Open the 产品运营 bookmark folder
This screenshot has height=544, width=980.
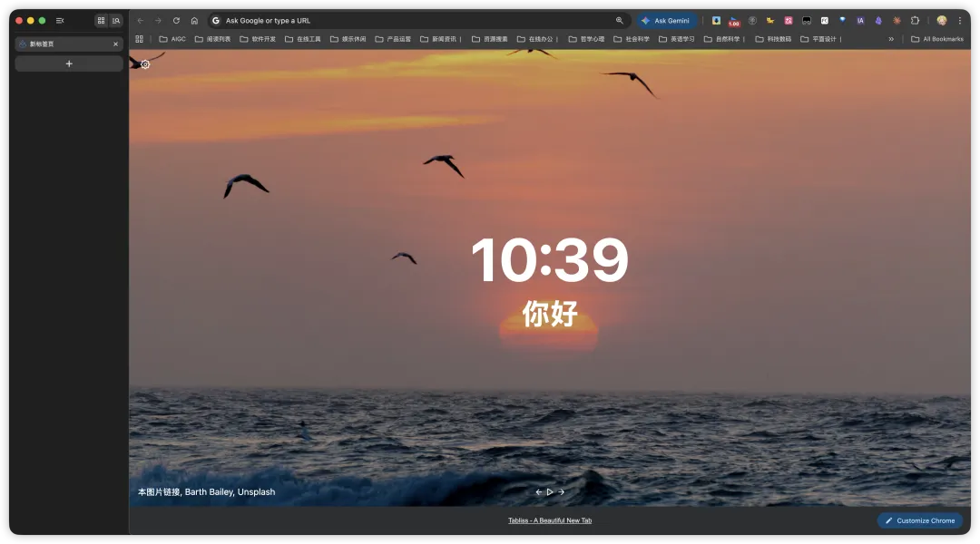[x=393, y=39]
